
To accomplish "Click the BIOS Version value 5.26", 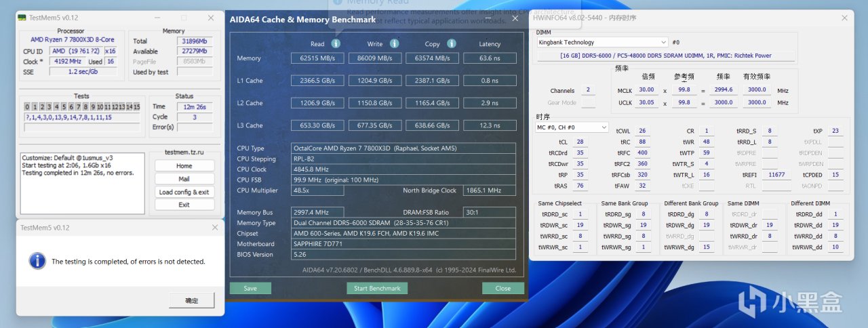I will click(403, 255).
